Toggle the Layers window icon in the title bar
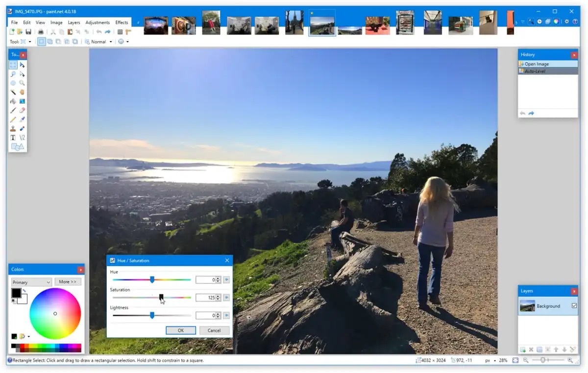 [x=548, y=22]
